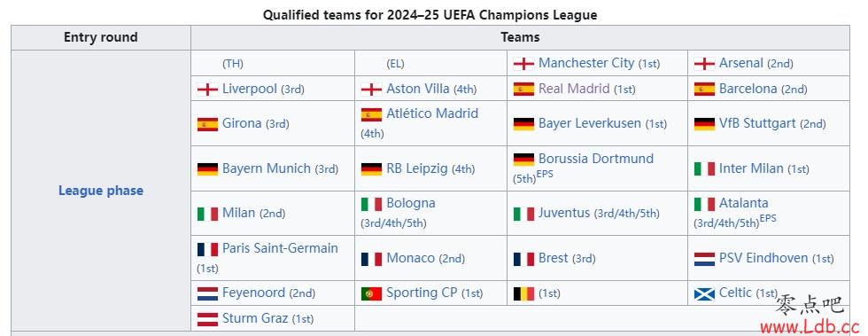868x336 pixels.
Task: Click the Austria flag beside Sturm Graz
Action: click(x=207, y=319)
